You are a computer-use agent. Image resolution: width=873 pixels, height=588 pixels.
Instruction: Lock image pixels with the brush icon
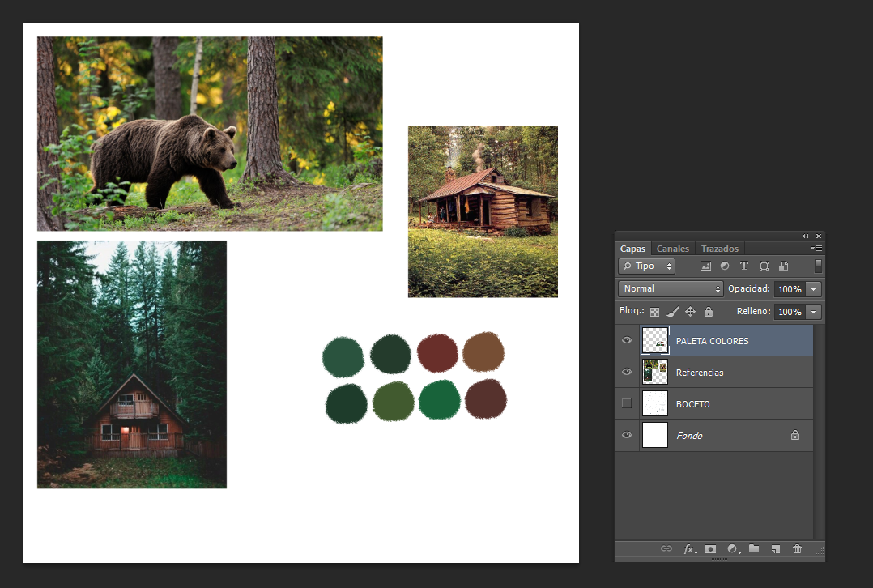[672, 312]
